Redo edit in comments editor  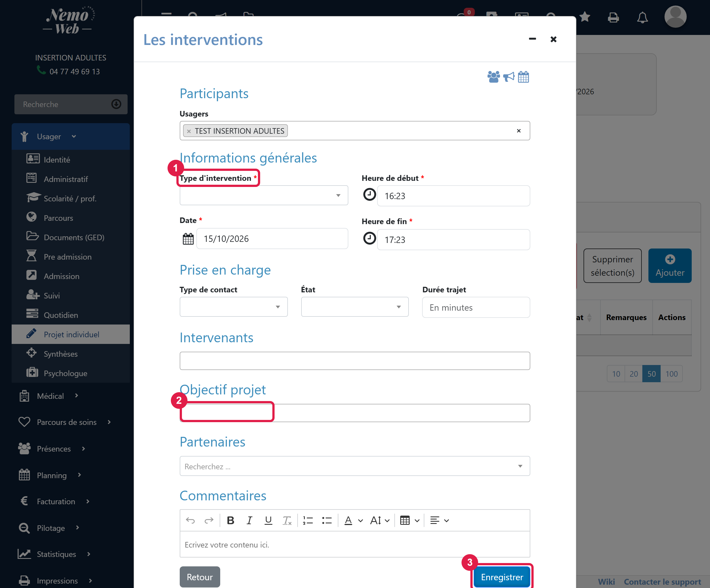209,520
